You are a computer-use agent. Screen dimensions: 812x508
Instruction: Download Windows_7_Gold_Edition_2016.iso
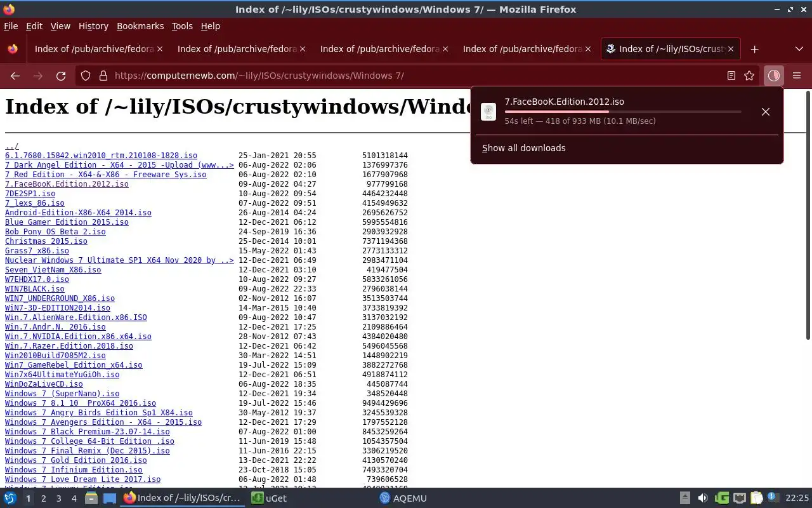pyautogui.click(x=76, y=460)
